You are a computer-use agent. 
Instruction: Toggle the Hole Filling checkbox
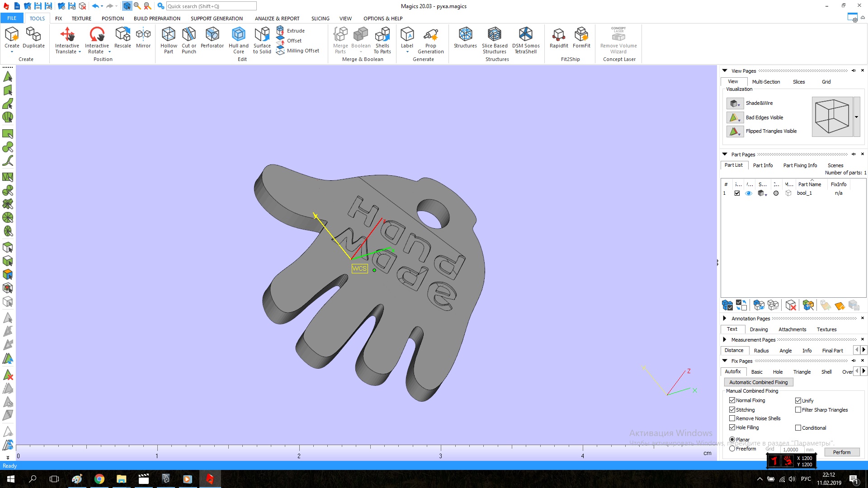click(732, 427)
